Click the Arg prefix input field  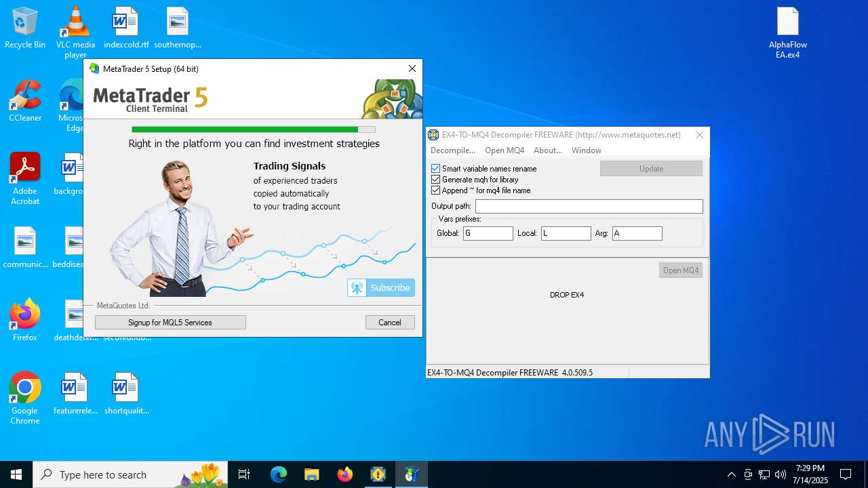pos(637,233)
